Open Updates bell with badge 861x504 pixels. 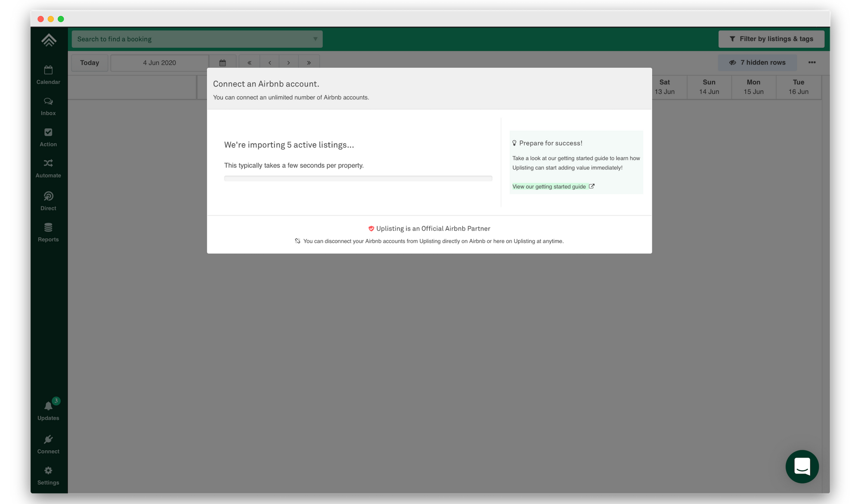[48, 411]
